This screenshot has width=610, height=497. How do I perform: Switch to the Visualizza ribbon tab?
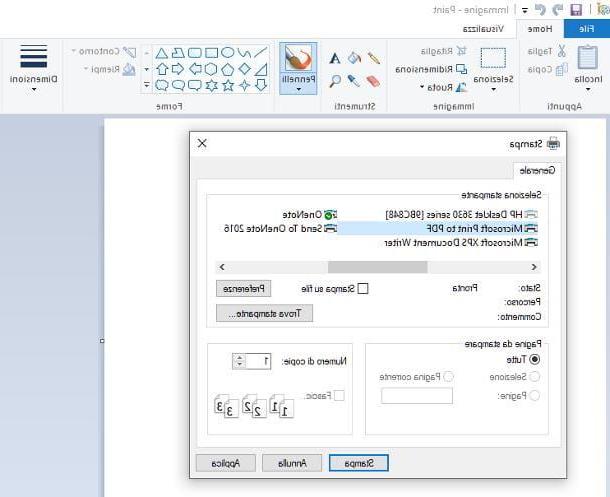coord(483,29)
